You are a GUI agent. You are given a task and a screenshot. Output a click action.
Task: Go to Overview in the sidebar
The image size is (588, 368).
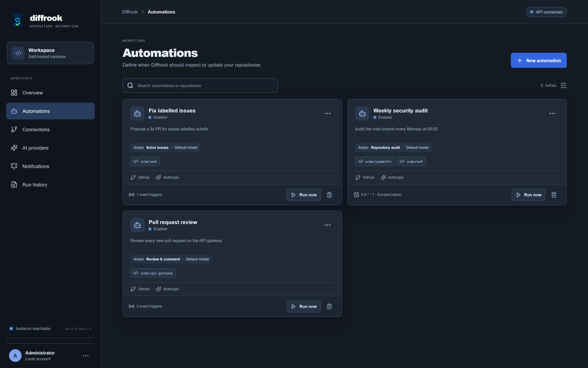click(x=50, y=93)
